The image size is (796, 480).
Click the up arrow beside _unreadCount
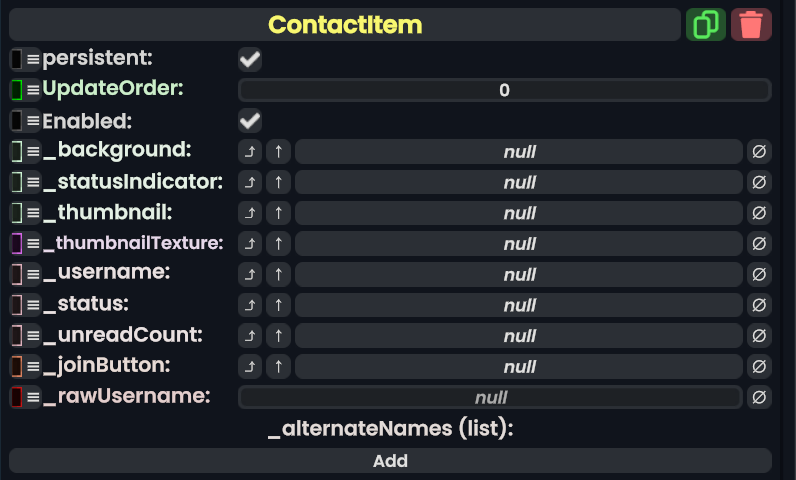click(x=279, y=336)
